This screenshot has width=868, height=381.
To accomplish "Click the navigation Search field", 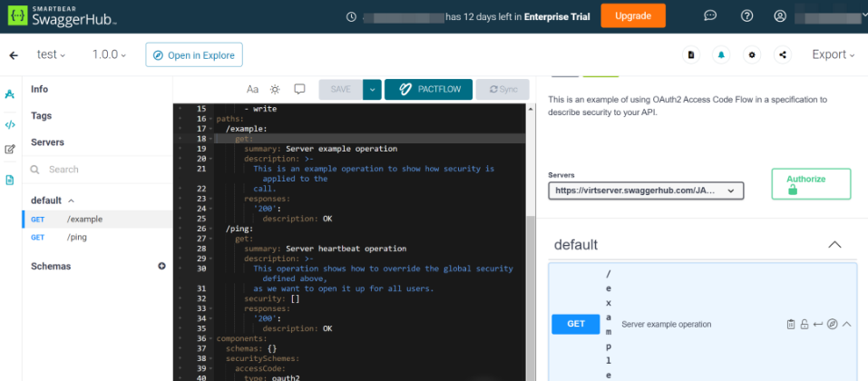I will (97, 170).
